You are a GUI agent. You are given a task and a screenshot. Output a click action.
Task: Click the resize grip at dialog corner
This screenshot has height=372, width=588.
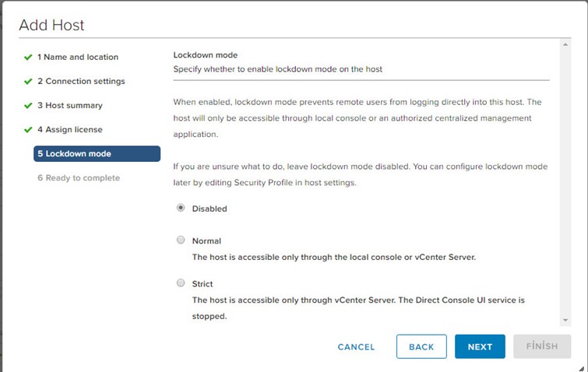coord(581,369)
